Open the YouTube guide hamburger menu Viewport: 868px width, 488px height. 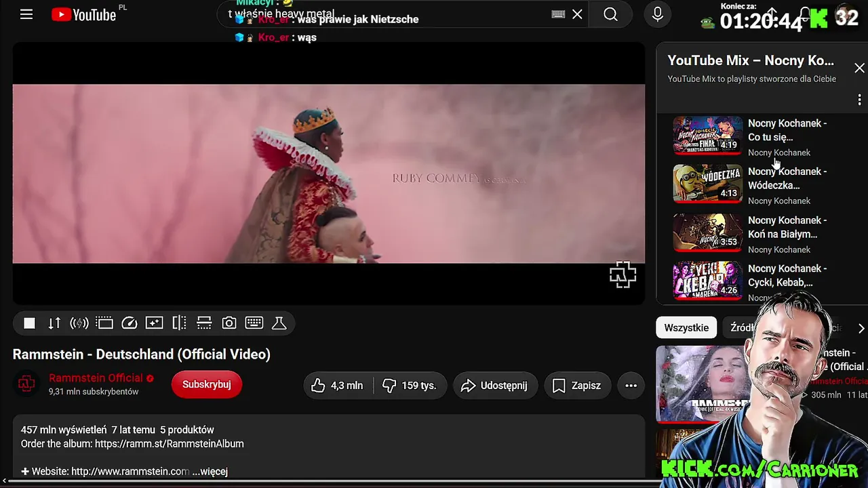click(26, 14)
